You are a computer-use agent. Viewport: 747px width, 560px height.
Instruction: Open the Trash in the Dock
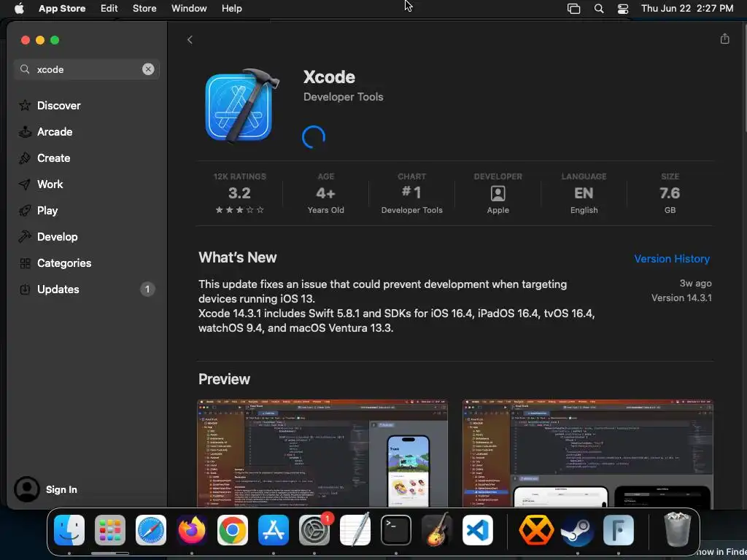pos(677,529)
